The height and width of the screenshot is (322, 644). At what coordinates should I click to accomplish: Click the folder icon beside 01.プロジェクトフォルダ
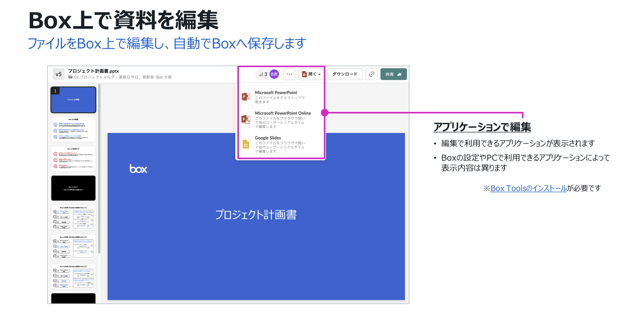point(70,77)
